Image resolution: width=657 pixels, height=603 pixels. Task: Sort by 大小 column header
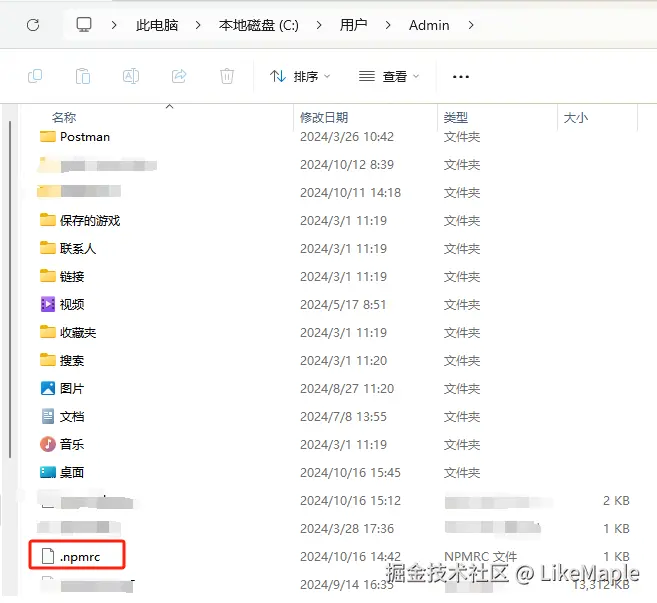576,117
